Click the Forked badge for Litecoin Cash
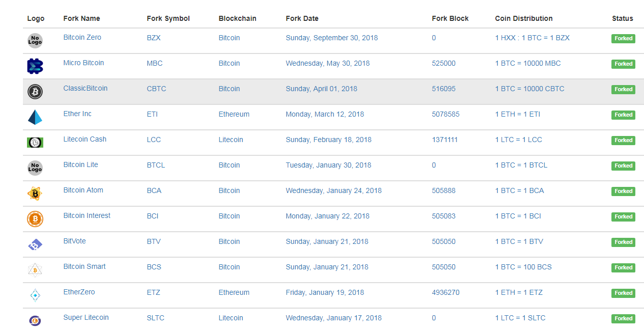The height and width of the screenshot is (330, 644). [x=623, y=140]
